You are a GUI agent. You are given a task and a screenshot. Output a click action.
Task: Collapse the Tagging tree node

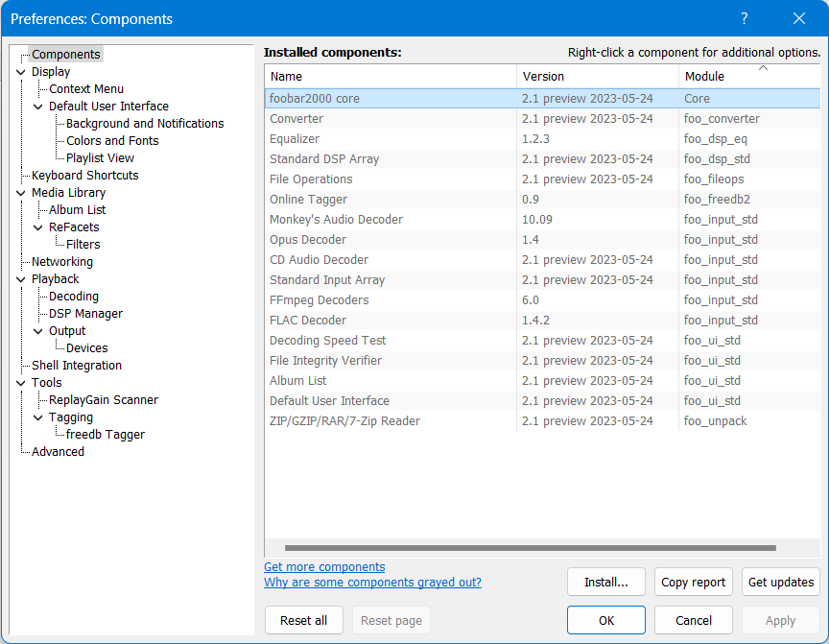[x=38, y=417]
